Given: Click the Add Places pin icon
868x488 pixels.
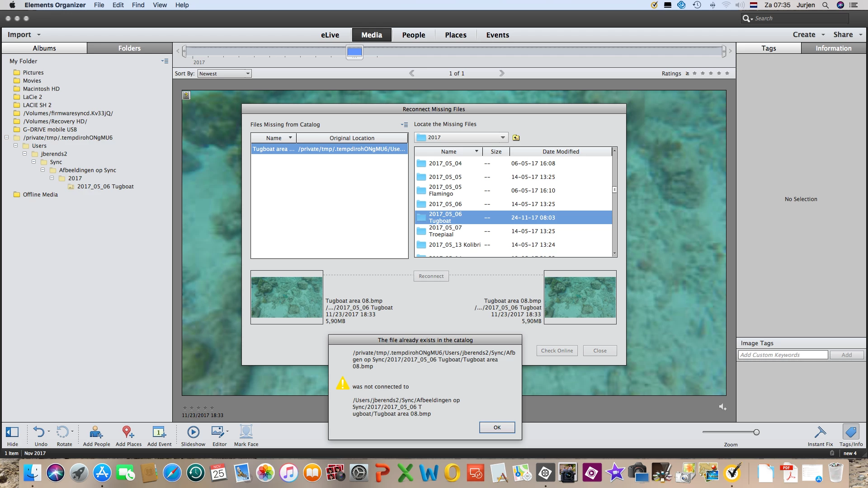Looking at the screenshot, I should tap(128, 432).
